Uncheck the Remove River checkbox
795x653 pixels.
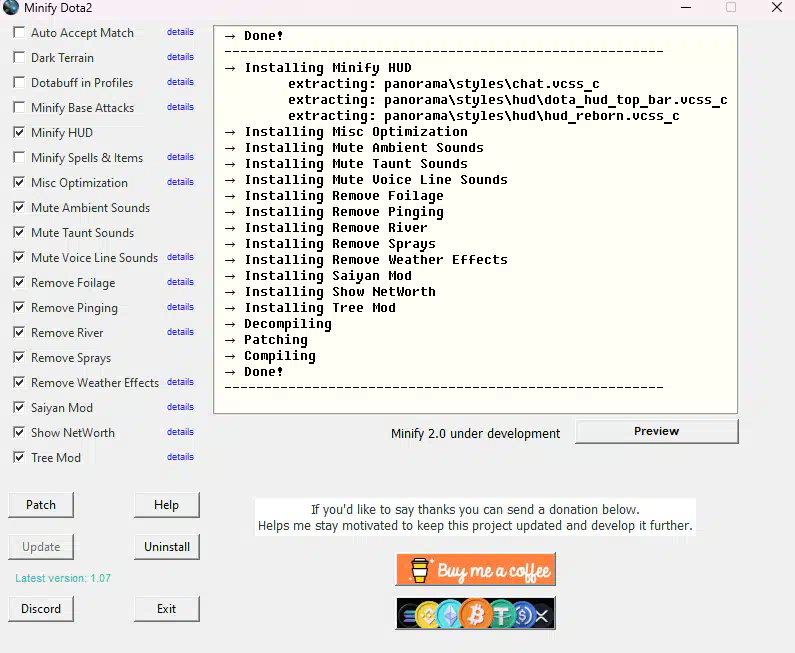click(x=19, y=333)
